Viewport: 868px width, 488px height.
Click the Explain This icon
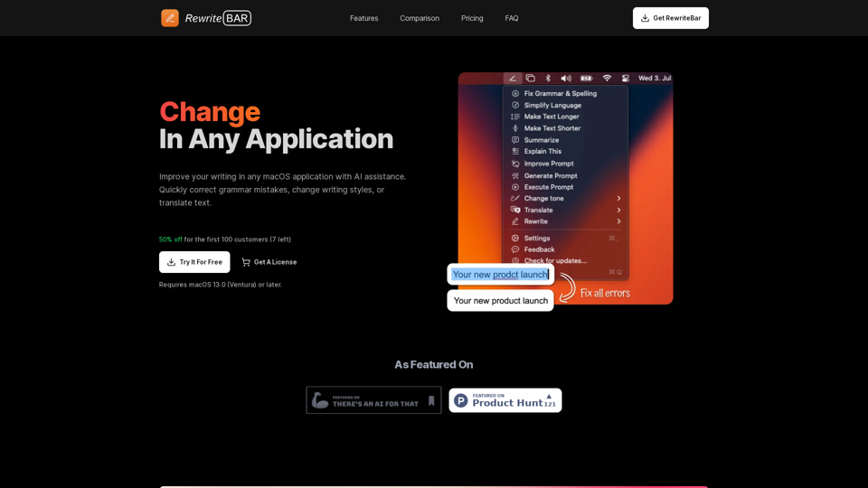tap(514, 151)
